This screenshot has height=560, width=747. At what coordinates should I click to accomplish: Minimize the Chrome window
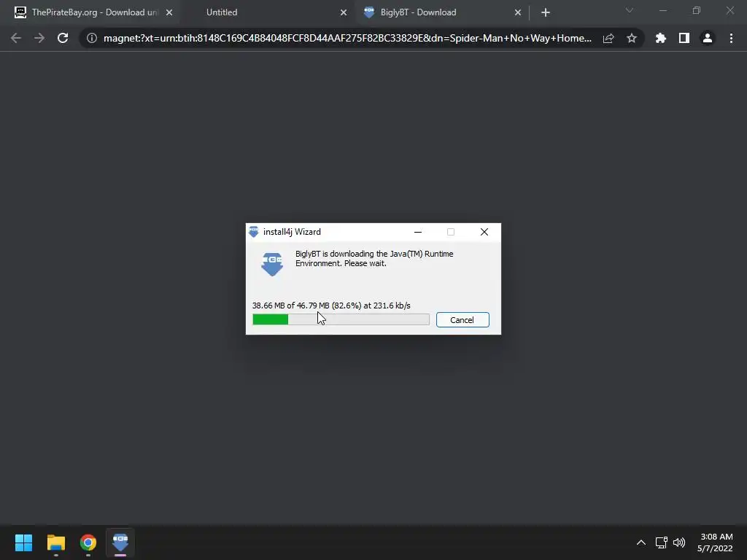pos(662,10)
